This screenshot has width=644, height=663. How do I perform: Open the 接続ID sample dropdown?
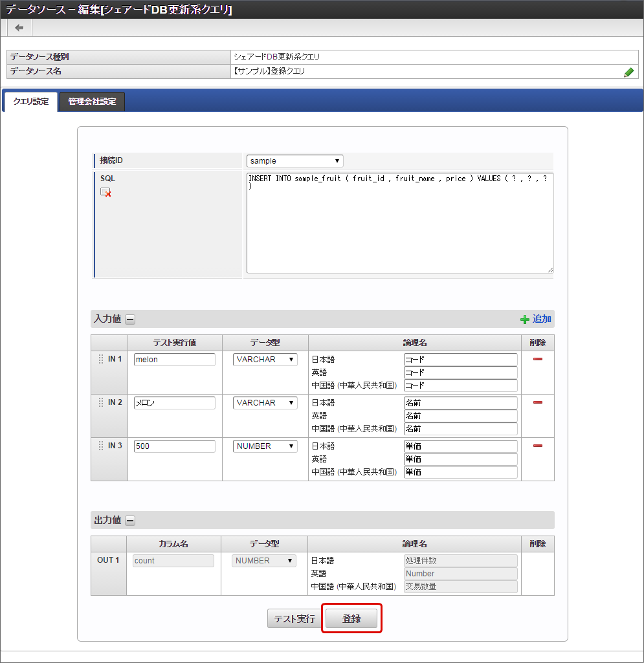click(x=295, y=161)
